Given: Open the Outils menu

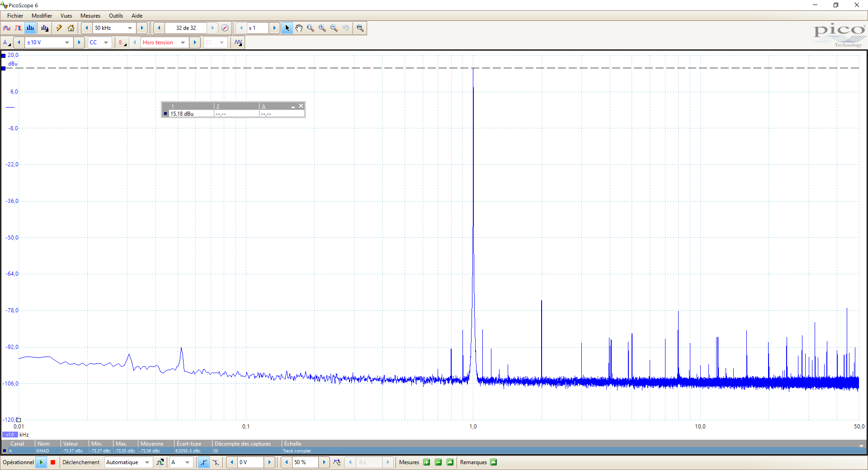Looking at the screenshot, I should pos(116,16).
